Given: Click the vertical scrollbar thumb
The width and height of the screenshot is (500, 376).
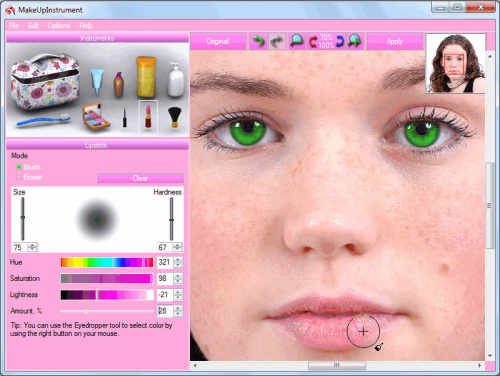Looking at the screenshot, I should (x=489, y=205).
